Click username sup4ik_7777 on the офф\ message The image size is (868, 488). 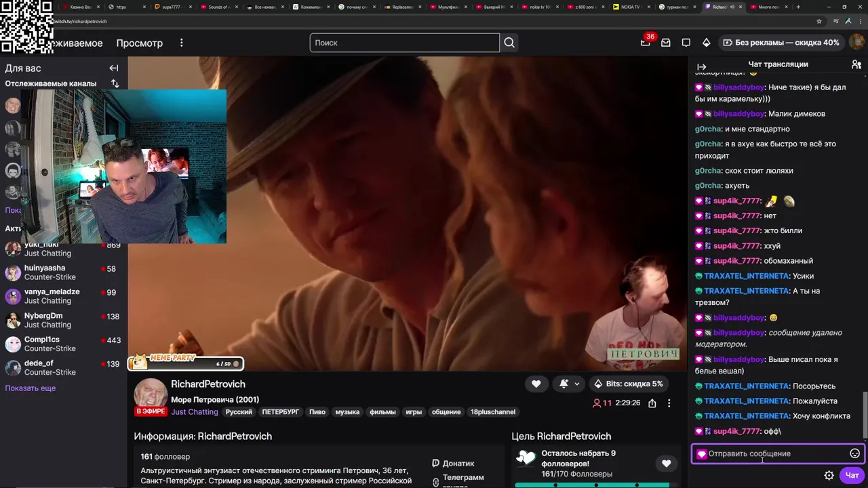(x=736, y=431)
